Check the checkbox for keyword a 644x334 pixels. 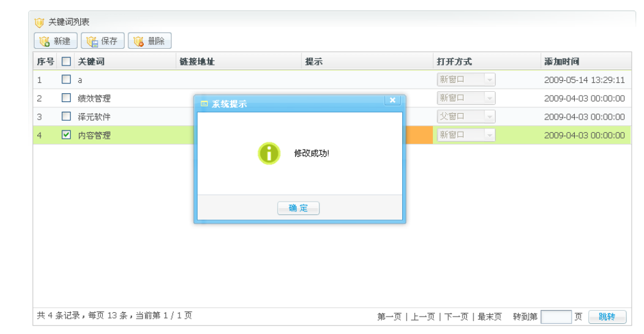click(x=65, y=80)
